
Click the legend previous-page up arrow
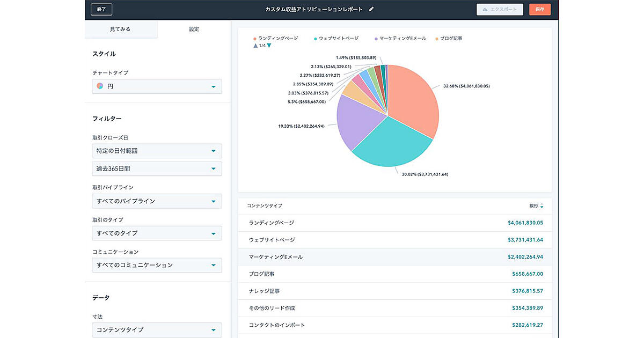click(255, 46)
